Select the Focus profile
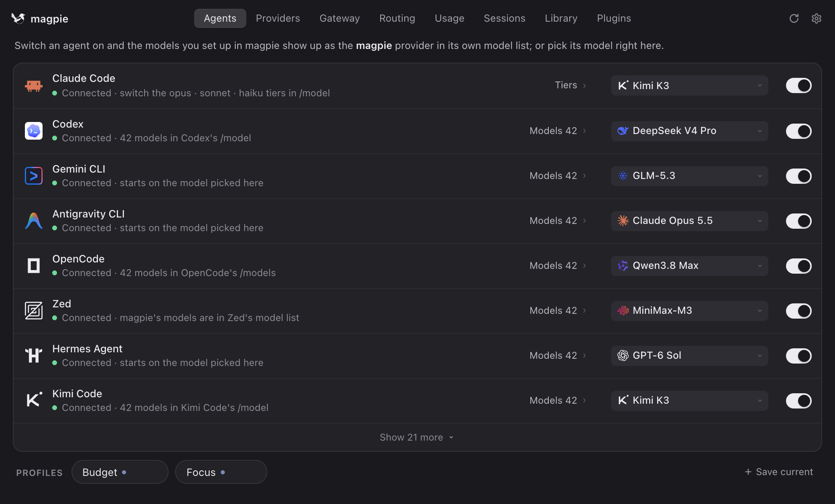The height and width of the screenshot is (504, 835). click(221, 472)
